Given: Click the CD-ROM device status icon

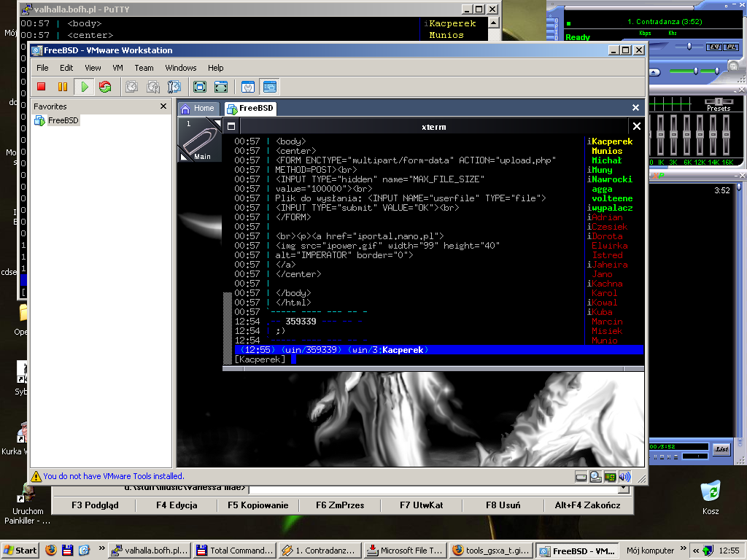Looking at the screenshot, I should pos(595,477).
